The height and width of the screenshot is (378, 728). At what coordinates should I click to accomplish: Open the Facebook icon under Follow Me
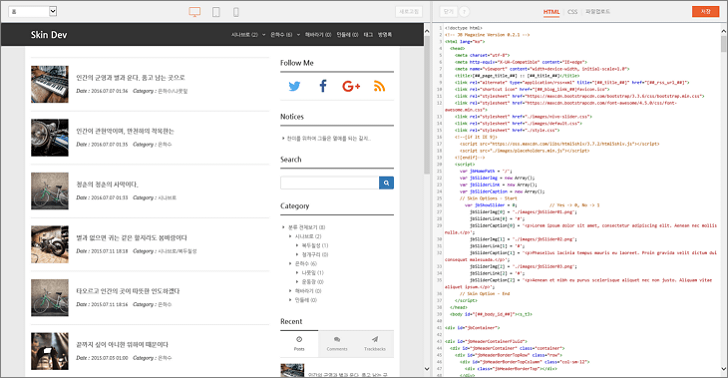[x=323, y=86]
